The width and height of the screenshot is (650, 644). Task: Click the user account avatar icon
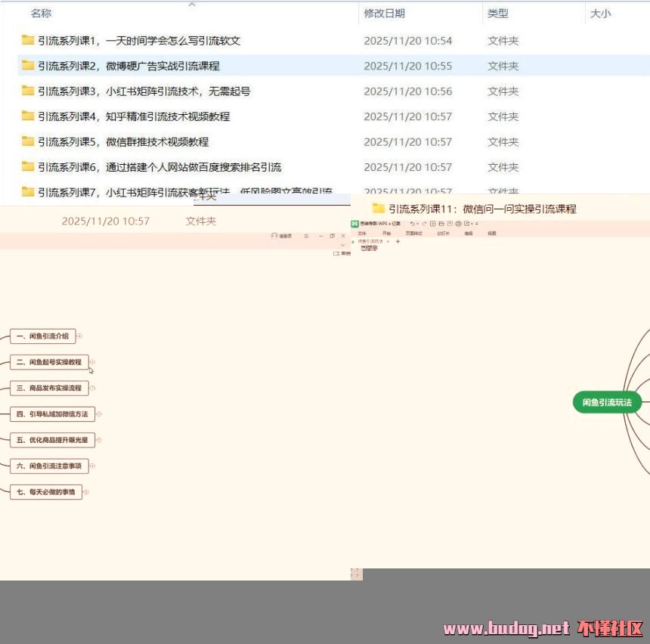(274, 237)
